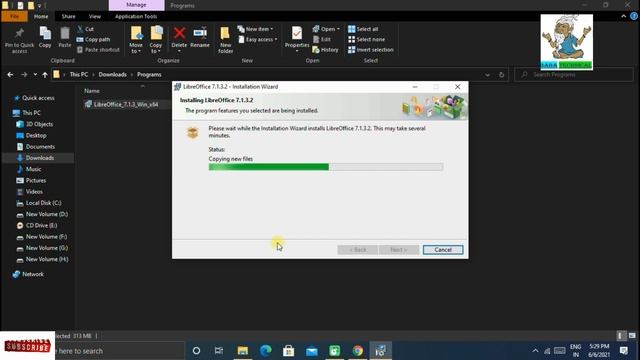Image resolution: width=640 pixels, height=360 pixels.
Task: Click Downloads in address bar path
Action: coord(112,75)
